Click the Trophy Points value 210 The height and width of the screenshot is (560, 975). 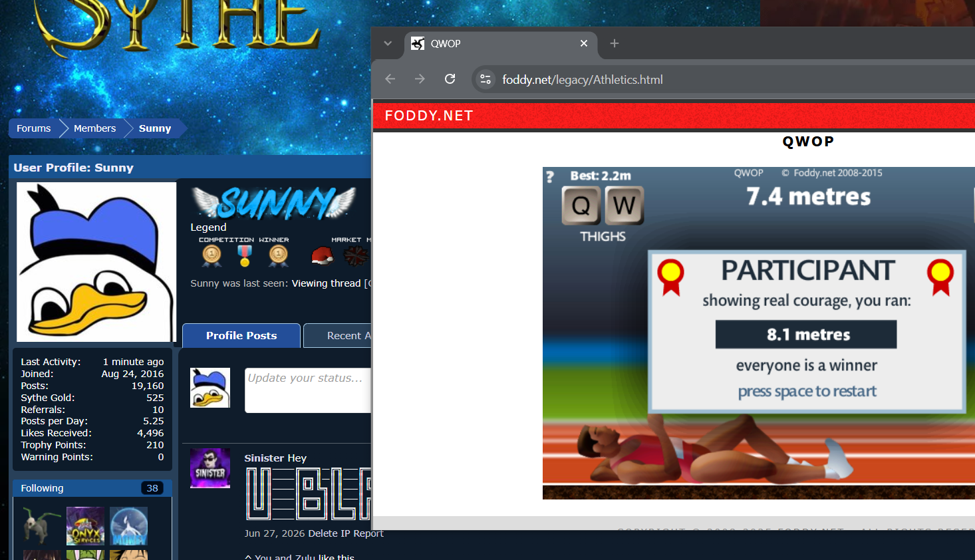(155, 445)
